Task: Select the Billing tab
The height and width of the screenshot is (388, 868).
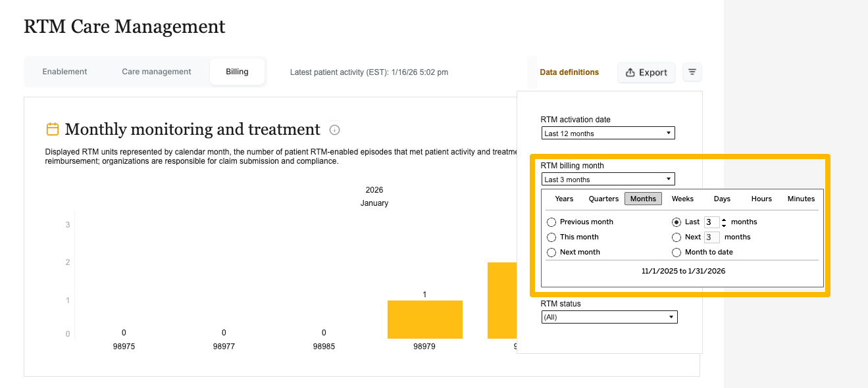Action: pyautogui.click(x=238, y=72)
